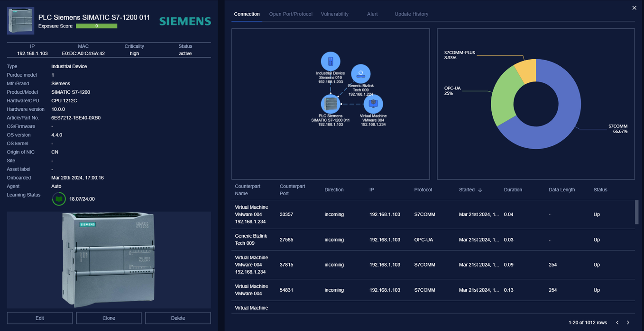The height and width of the screenshot is (331, 644).
Task: Click the Exposure Score green bar
Action: click(x=97, y=26)
